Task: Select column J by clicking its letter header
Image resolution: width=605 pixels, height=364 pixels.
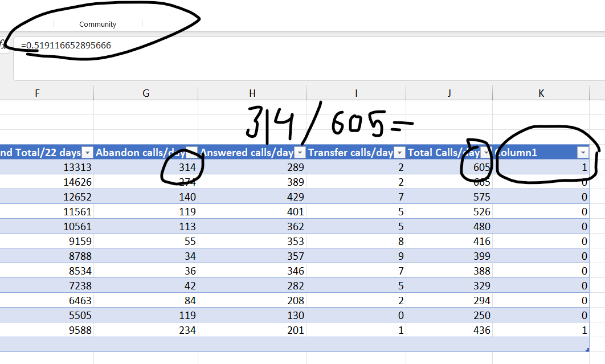Action: 448,92
